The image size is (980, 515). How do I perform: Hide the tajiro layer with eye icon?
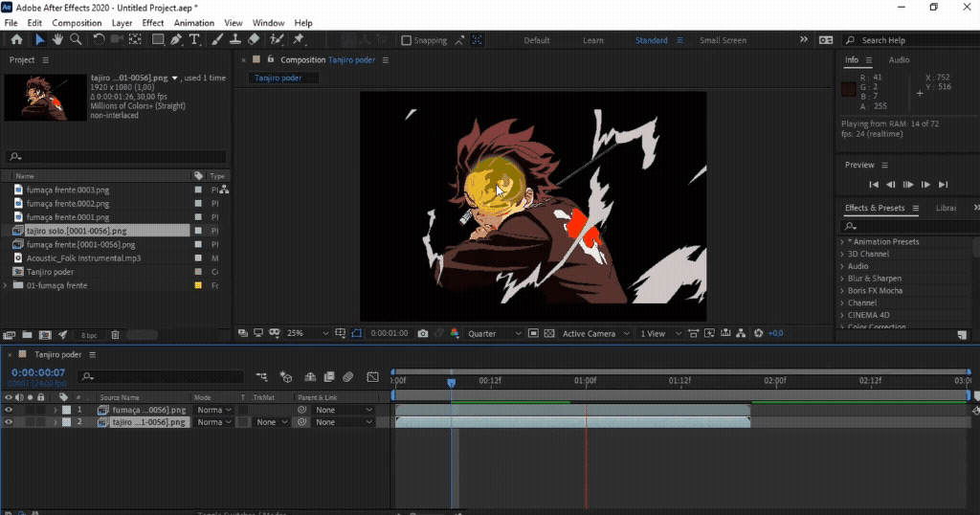(x=8, y=422)
